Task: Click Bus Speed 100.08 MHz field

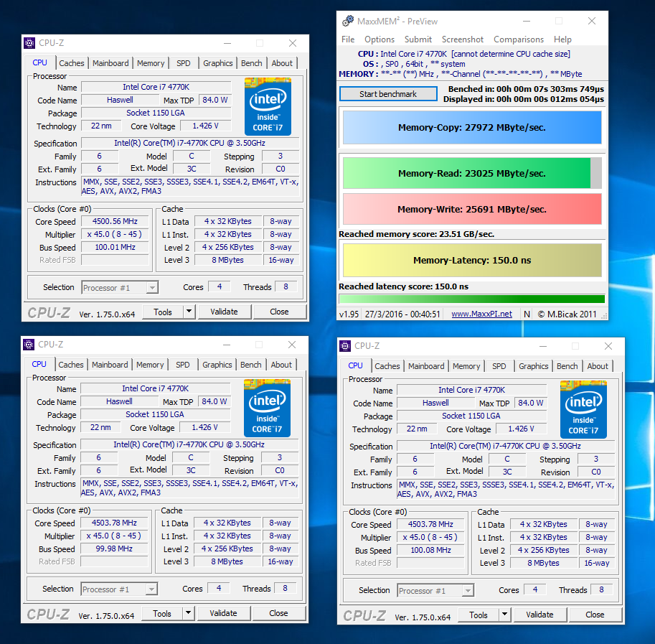Action: [430, 550]
